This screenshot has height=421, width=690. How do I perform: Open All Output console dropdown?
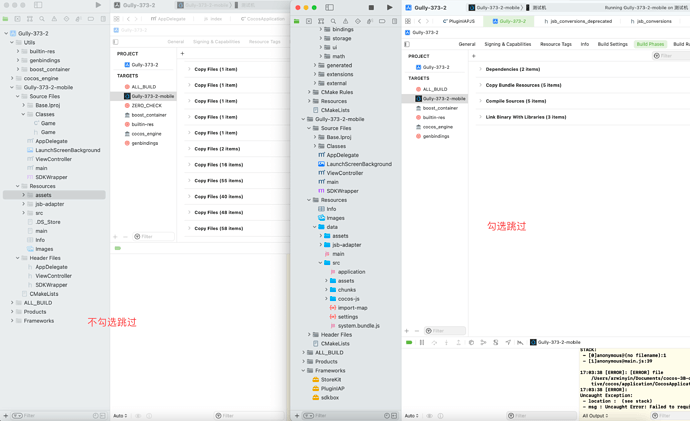tap(595, 416)
